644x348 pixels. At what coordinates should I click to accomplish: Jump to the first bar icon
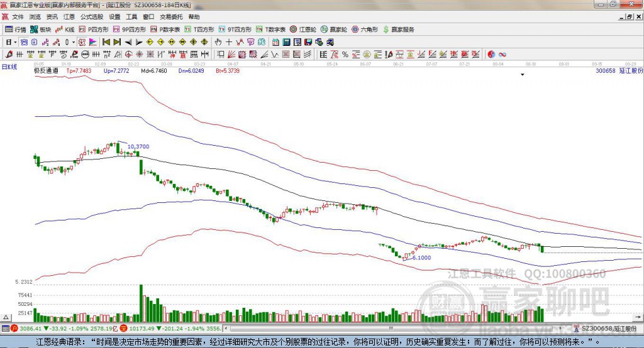coord(106,42)
